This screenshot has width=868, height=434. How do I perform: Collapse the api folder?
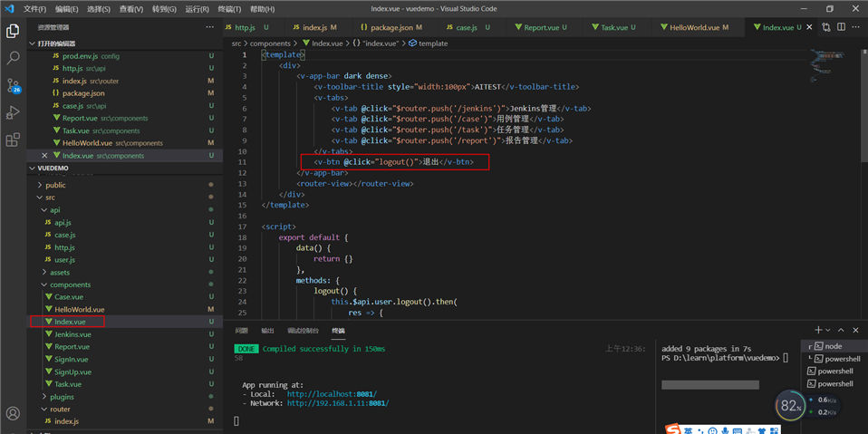pos(124,210)
